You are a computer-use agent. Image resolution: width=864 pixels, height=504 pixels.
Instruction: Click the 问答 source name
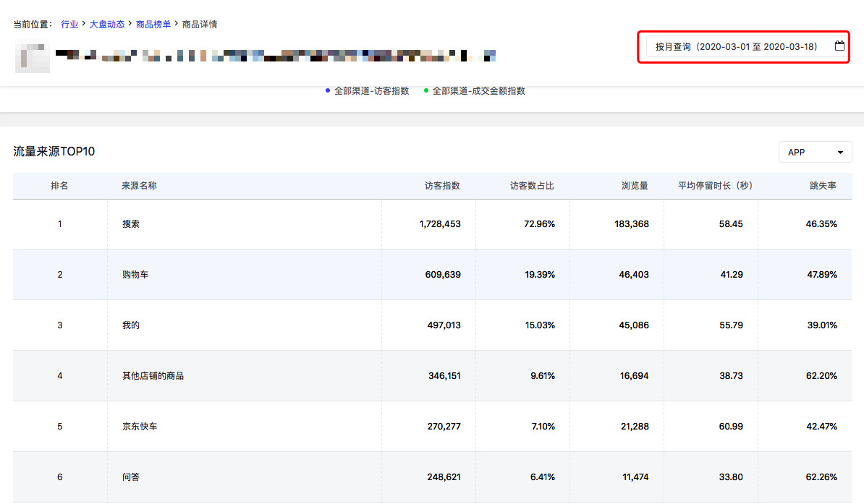pyautogui.click(x=131, y=477)
